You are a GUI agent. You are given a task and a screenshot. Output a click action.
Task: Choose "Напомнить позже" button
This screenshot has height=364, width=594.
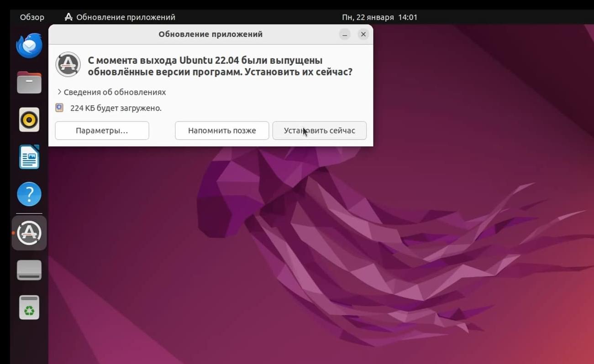coord(222,130)
